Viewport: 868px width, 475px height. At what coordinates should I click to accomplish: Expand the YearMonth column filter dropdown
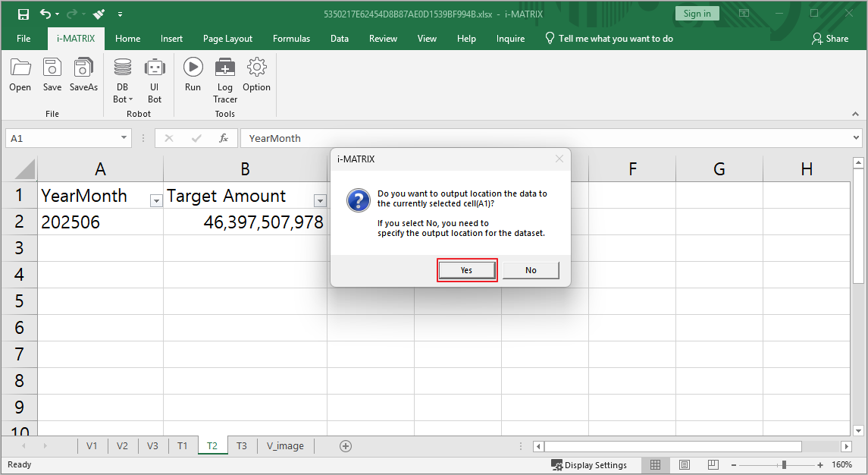pyautogui.click(x=156, y=201)
